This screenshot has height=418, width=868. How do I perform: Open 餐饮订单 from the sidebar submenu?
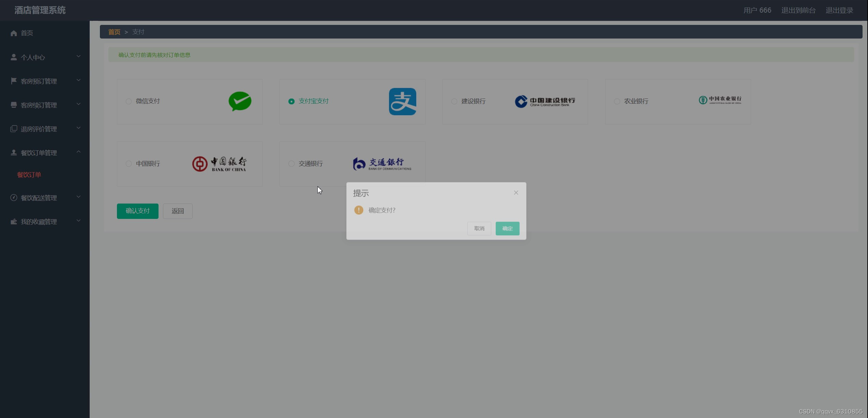pyautogui.click(x=29, y=175)
